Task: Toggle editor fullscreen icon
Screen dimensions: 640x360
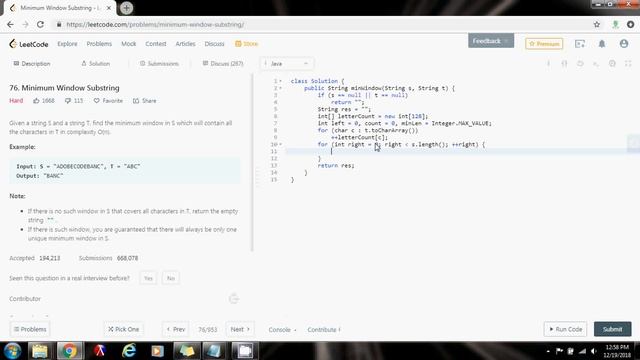Action: (628, 64)
